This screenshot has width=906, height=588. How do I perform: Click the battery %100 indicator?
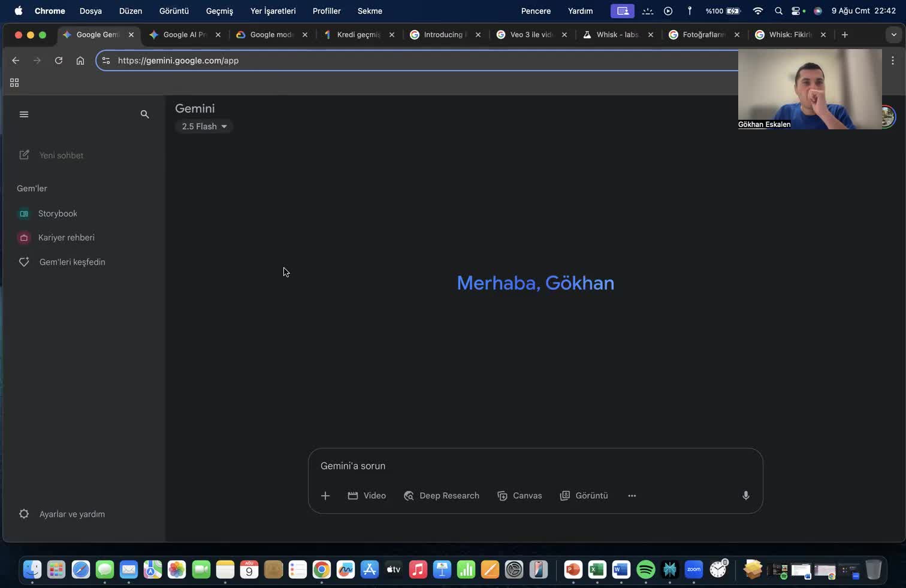(x=723, y=11)
